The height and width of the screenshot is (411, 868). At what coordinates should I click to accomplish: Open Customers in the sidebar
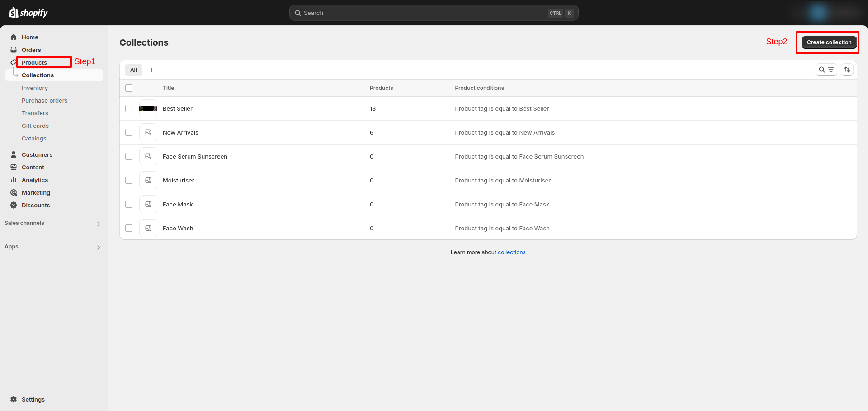pyautogui.click(x=37, y=154)
